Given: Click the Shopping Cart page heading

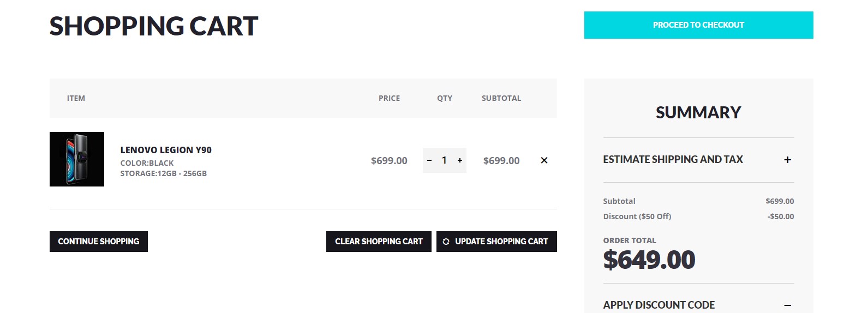Looking at the screenshot, I should pos(154,26).
